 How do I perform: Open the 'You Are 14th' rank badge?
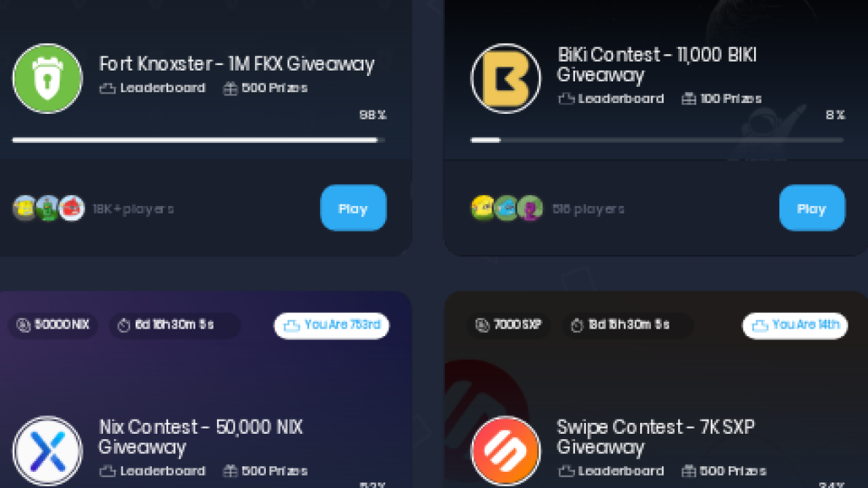[795, 325]
